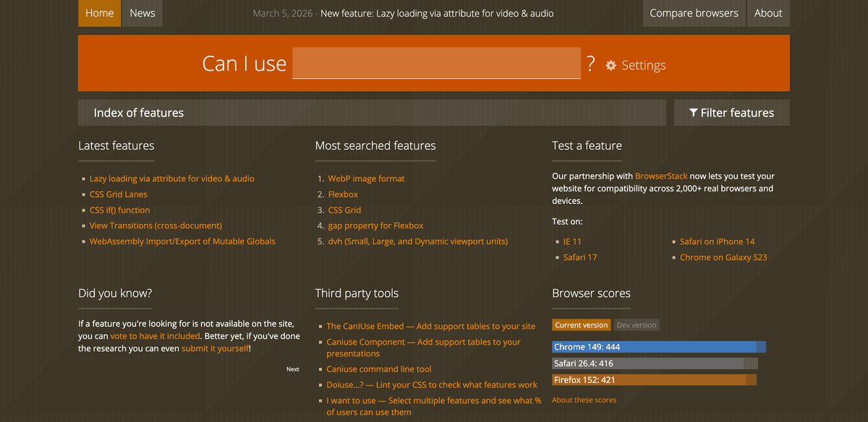Viewport: 868px width, 422px height.
Task: Click the Test a feature heading
Action: pos(587,145)
